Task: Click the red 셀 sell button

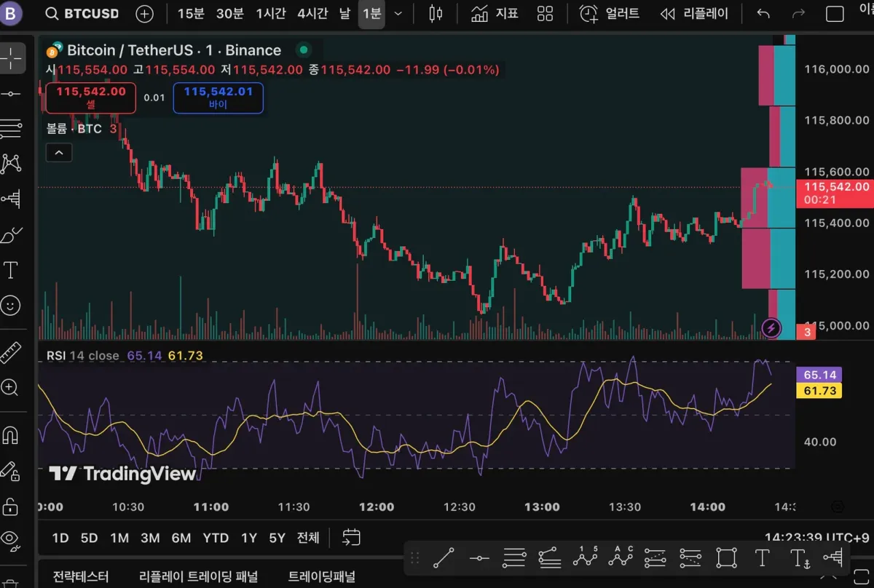Action: 91,98
